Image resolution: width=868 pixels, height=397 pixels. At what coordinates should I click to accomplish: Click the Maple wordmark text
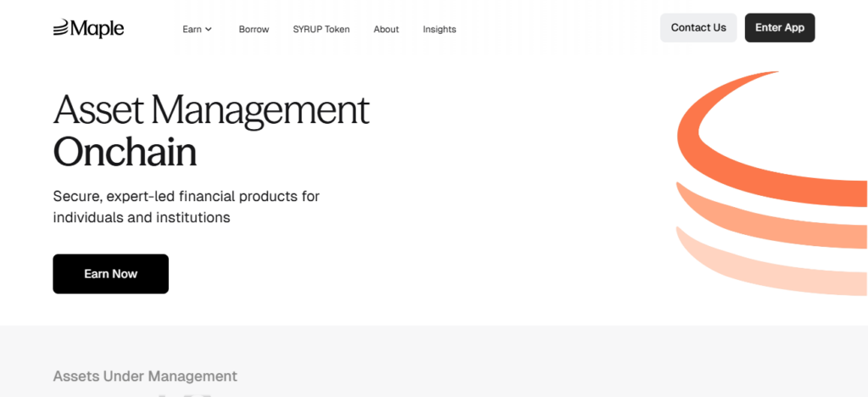(x=97, y=29)
